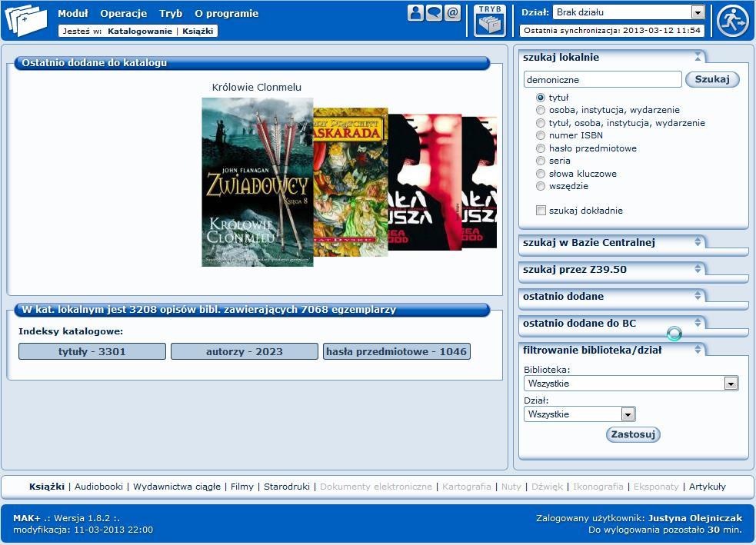Click the Zwiadowcy Królowie Clonmelu book cover
The width and height of the screenshot is (756, 545).
pyautogui.click(x=258, y=181)
